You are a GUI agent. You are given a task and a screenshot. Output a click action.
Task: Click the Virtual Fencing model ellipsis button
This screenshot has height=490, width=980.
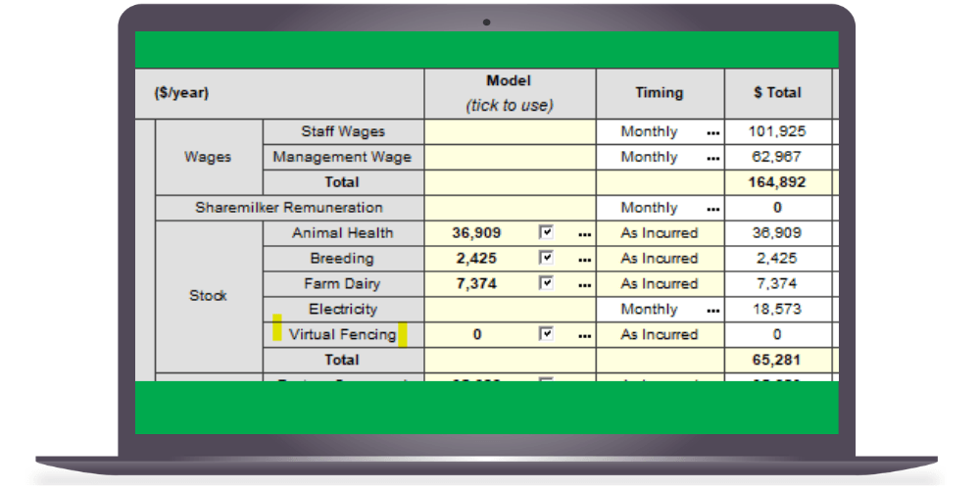[584, 336]
